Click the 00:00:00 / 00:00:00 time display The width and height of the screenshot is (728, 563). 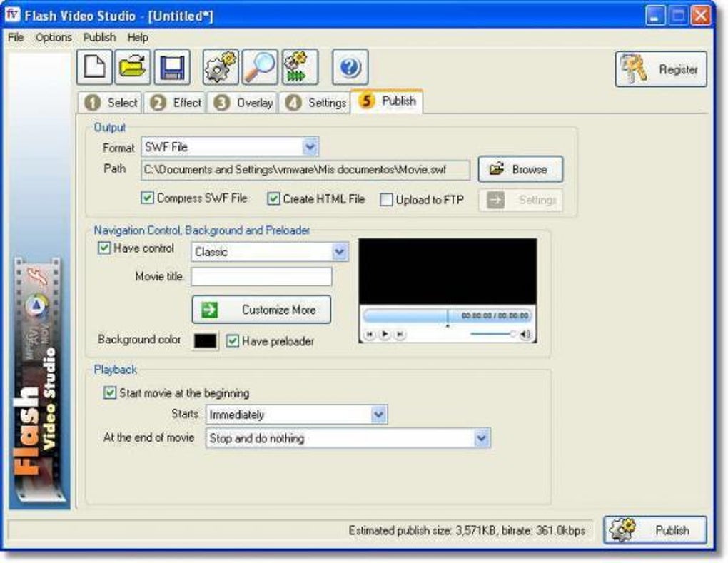(x=495, y=315)
